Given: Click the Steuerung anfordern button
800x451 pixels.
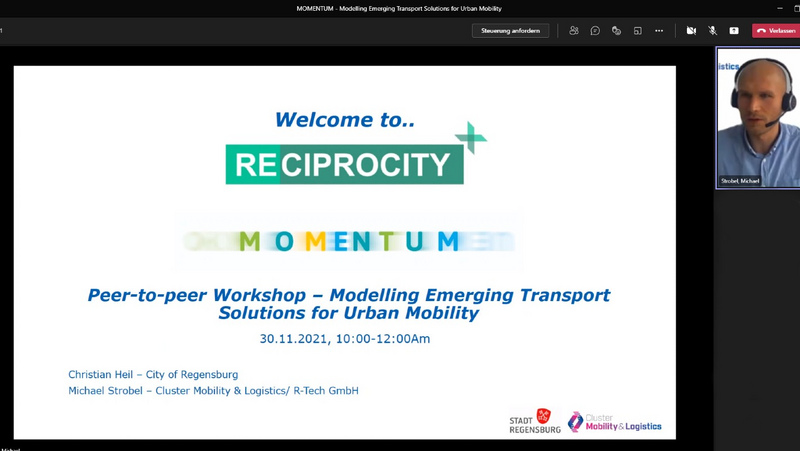Looking at the screenshot, I should pos(510,31).
